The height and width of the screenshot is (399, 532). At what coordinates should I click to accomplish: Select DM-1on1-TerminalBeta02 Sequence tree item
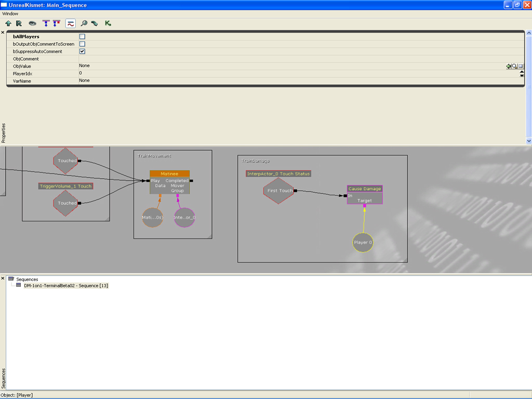66,286
